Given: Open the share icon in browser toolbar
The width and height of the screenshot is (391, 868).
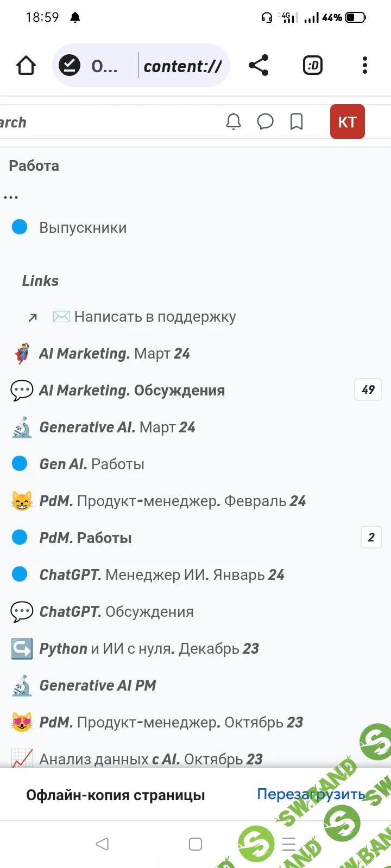Looking at the screenshot, I should [x=258, y=66].
